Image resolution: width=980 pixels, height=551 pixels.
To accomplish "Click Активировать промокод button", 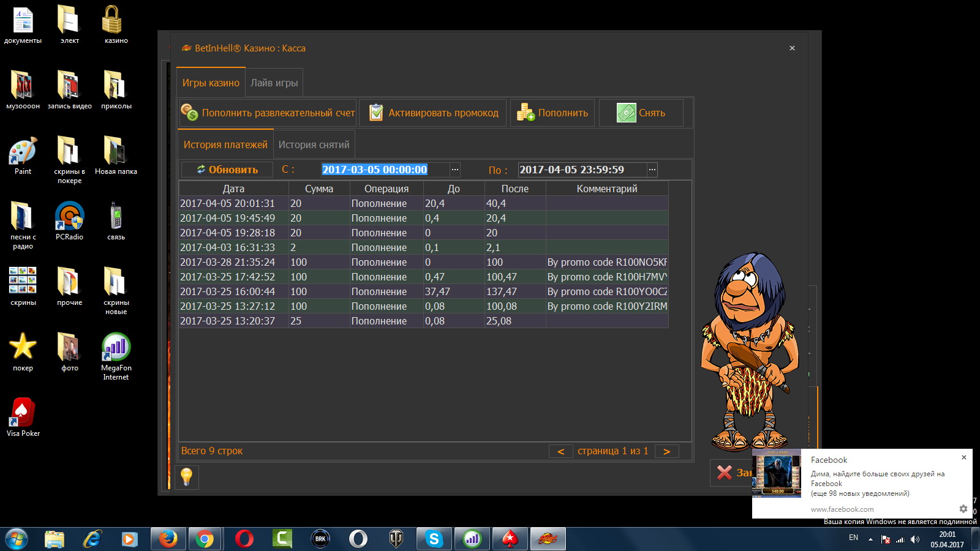I will (x=433, y=113).
